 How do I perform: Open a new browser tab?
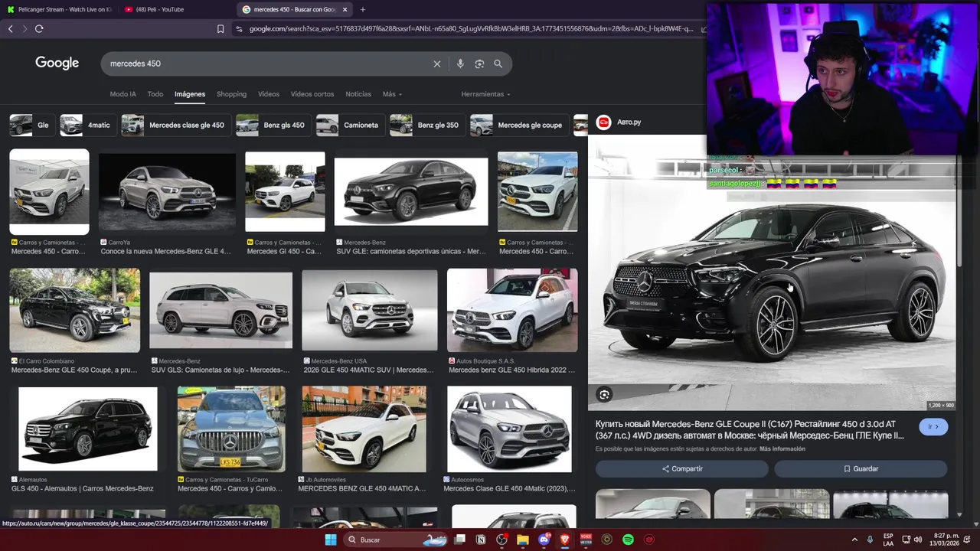point(363,9)
